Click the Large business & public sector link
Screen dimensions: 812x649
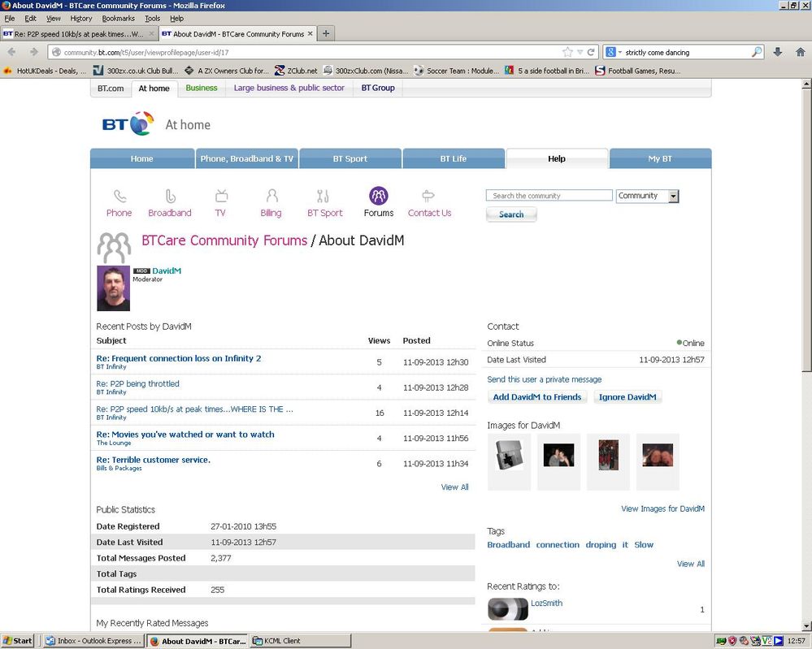[289, 88]
